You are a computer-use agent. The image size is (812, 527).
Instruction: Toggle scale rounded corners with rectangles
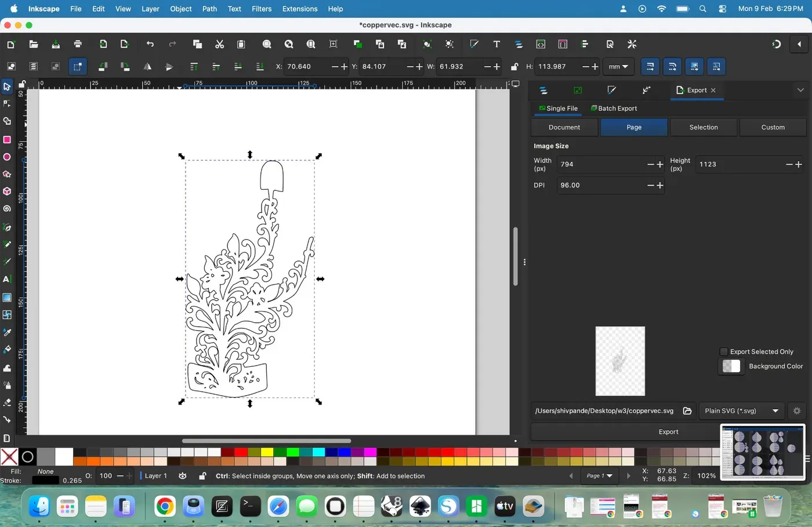click(x=672, y=67)
